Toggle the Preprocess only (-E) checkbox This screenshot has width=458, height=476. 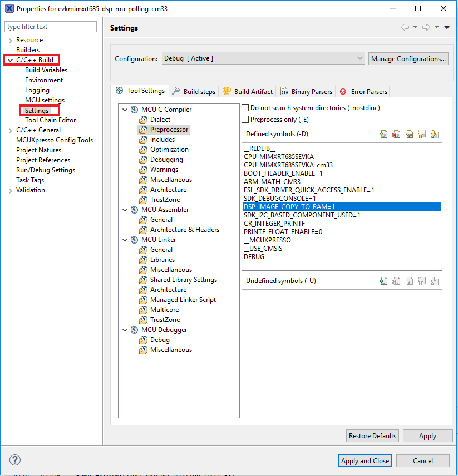click(x=245, y=120)
